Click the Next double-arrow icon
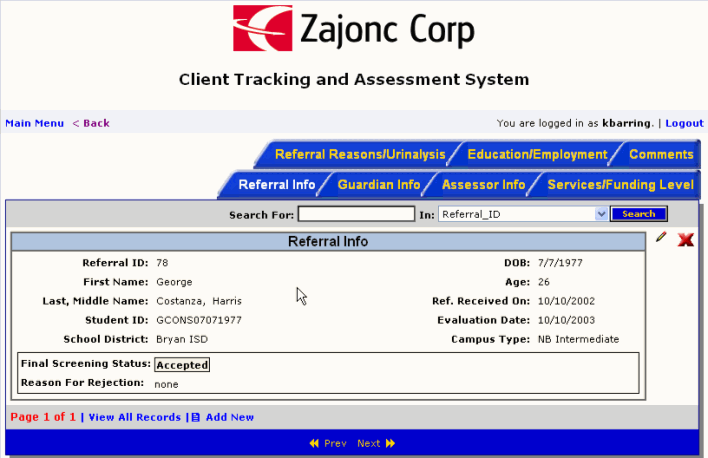 pyautogui.click(x=390, y=444)
